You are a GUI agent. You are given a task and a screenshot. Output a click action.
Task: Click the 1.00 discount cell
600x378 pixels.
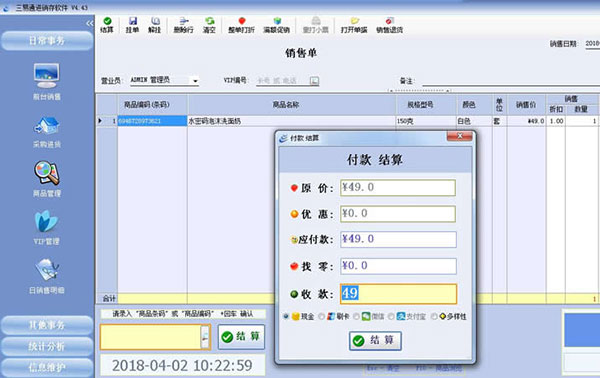(556, 121)
